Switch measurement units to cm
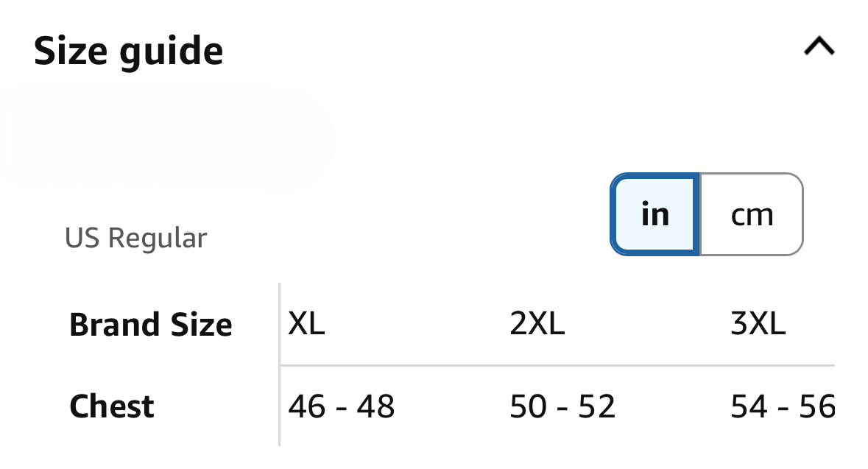868x469 pixels. pyautogui.click(x=751, y=214)
